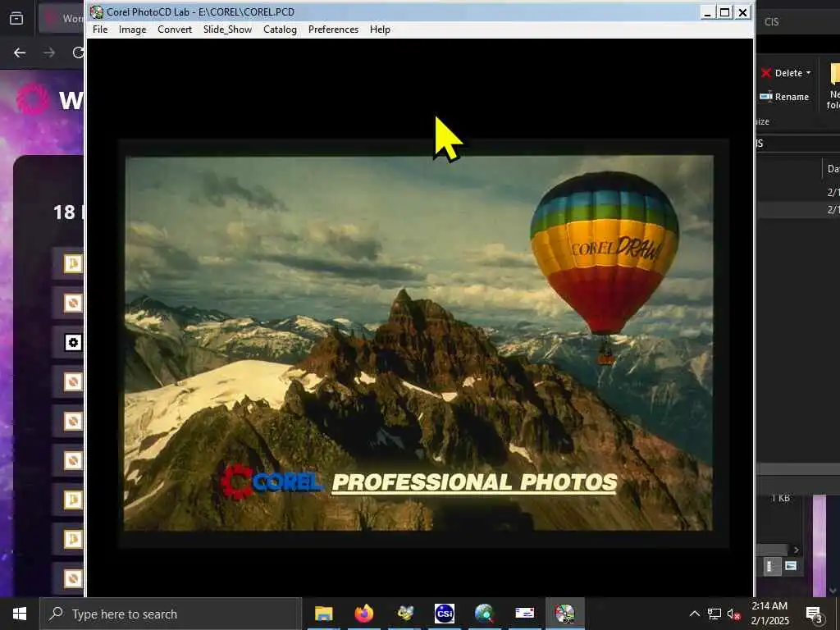Minimize the Corel PhotoCD Lab window

pos(707,11)
